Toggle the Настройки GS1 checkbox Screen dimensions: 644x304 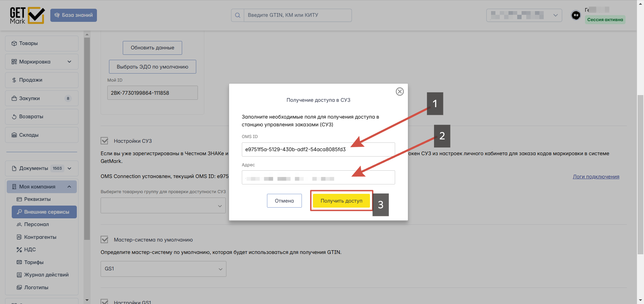[x=105, y=302]
